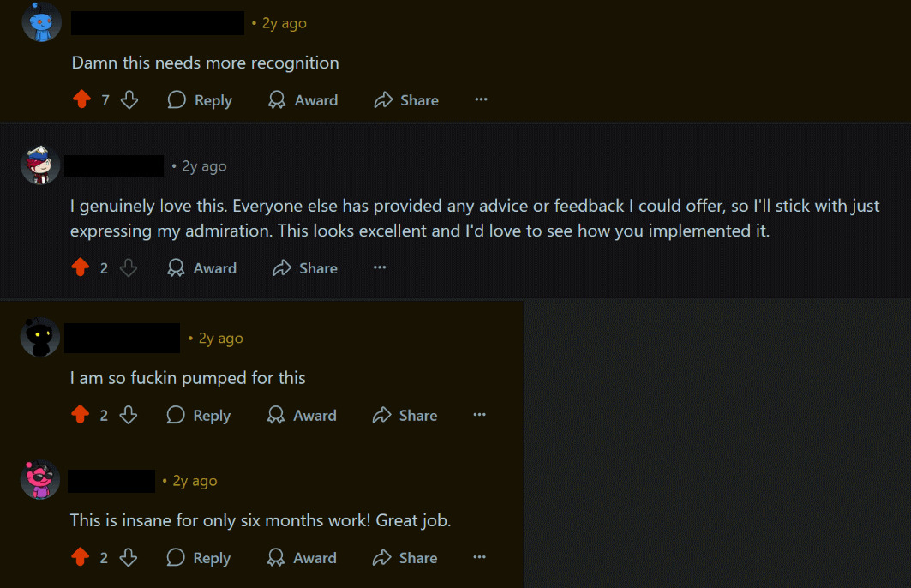Image resolution: width=911 pixels, height=588 pixels.
Task: Click the blue Snoo avatar on top comment
Action: (40, 22)
